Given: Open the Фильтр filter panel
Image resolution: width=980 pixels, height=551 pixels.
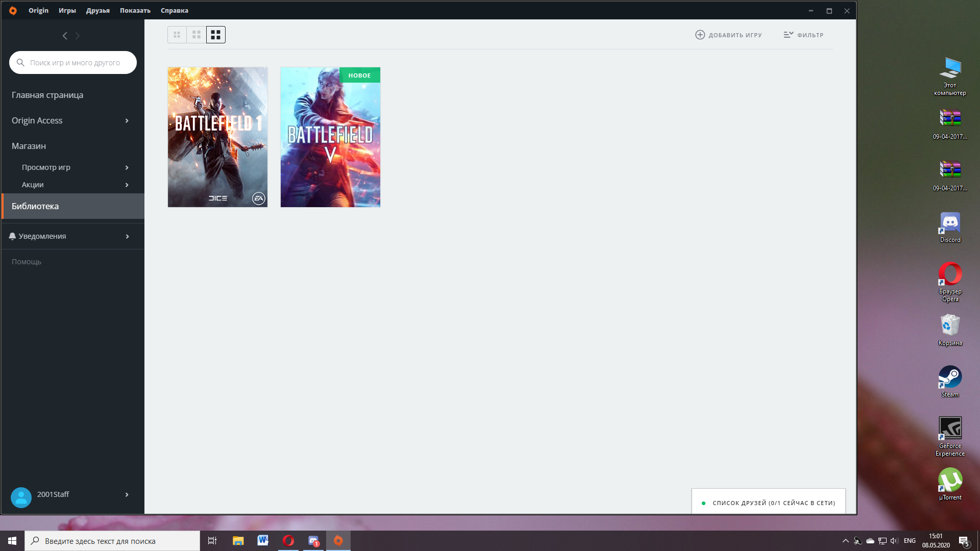Looking at the screenshot, I should click(x=803, y=35).
